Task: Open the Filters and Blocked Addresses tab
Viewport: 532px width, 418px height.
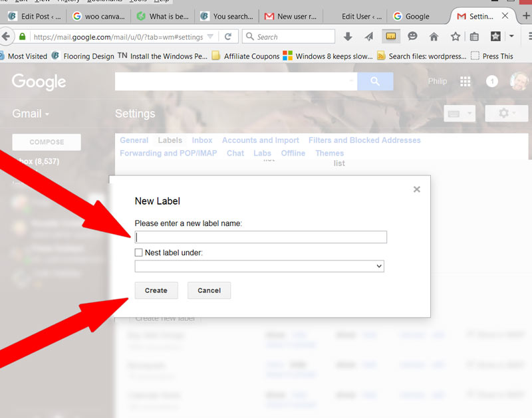Action: (364, 140)
